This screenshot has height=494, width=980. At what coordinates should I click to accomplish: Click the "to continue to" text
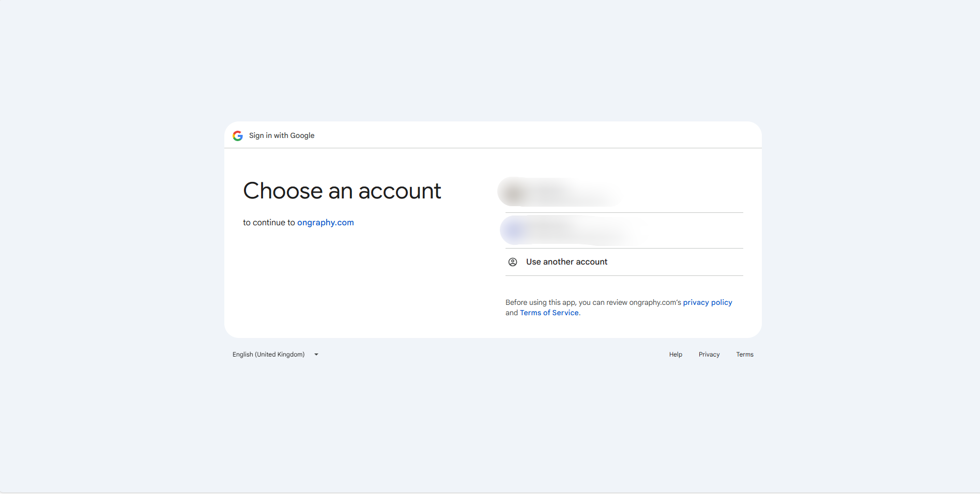coord(269,223)
